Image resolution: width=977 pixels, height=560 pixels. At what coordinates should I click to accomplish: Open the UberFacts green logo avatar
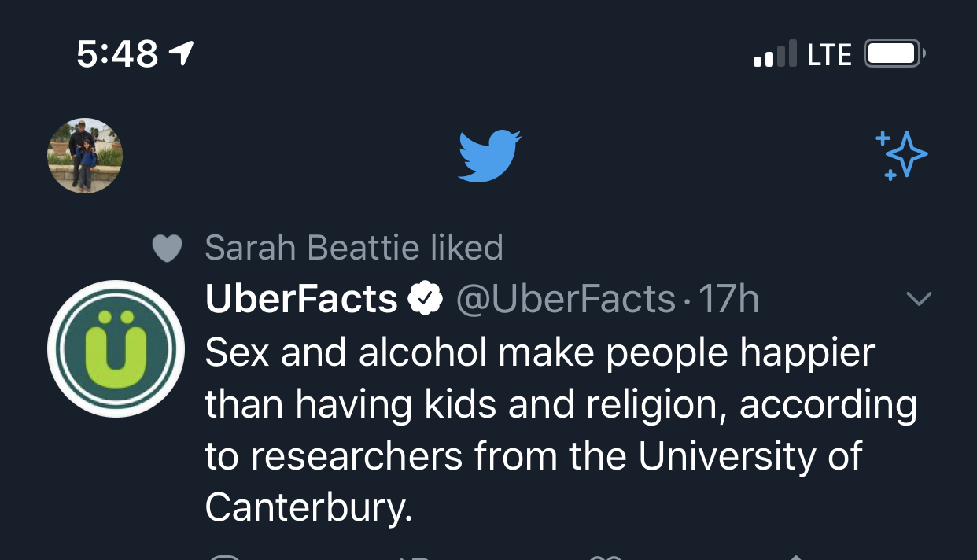pos(116,348)
